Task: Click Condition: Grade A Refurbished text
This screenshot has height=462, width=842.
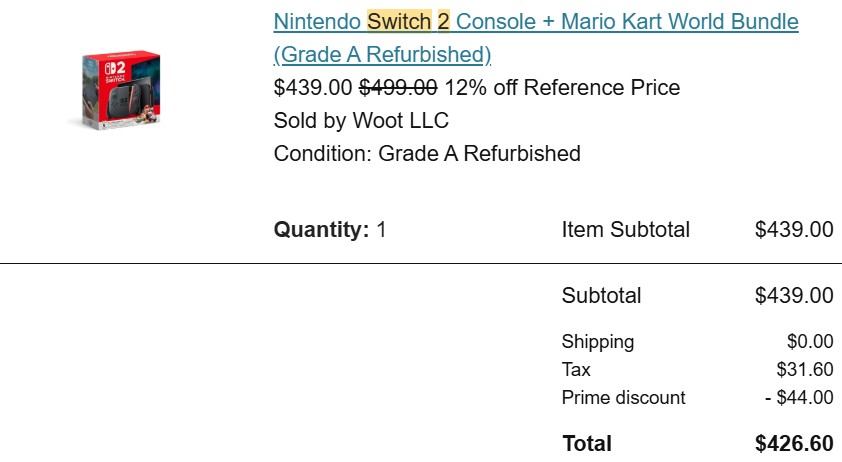Action: pyautogui.click(x=427, y=154)
